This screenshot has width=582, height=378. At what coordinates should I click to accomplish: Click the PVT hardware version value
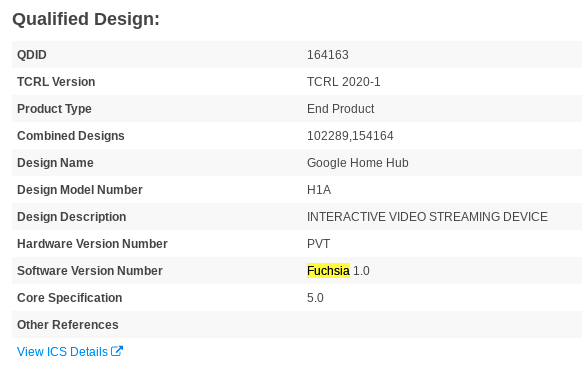318,244
